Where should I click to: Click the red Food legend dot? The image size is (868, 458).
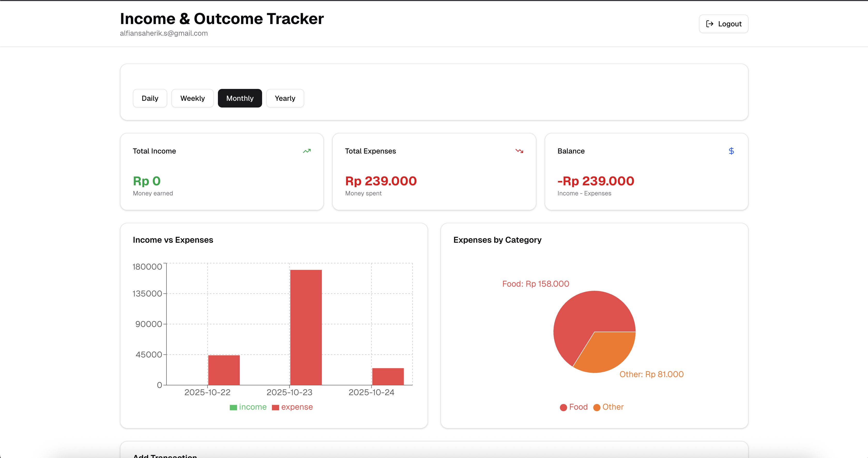click(x=564, y=407)
